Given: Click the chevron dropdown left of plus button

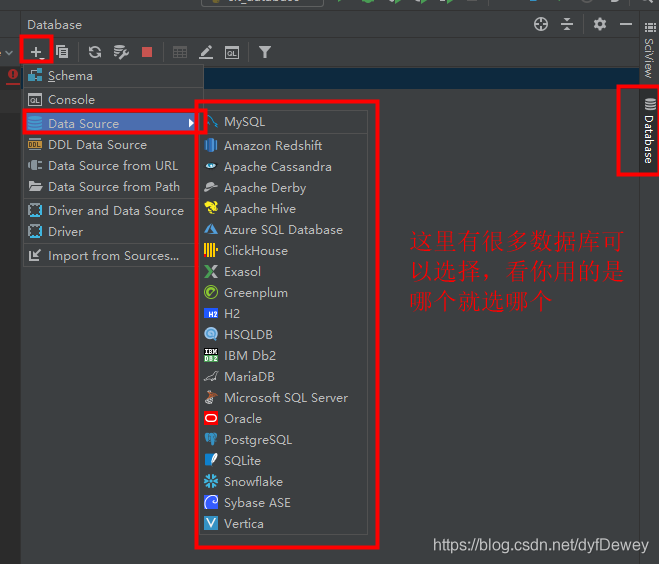Looking at the screenshot, I should tap(9, 53).
